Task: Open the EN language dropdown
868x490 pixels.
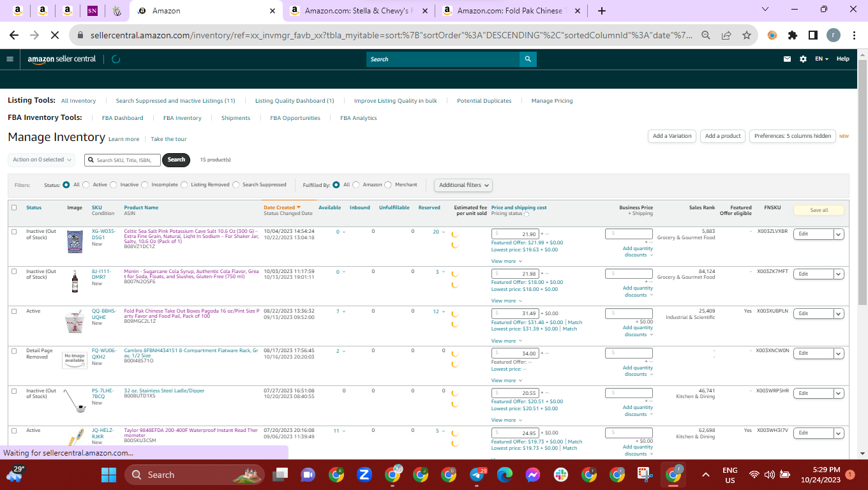Action: tap(821, 59)
